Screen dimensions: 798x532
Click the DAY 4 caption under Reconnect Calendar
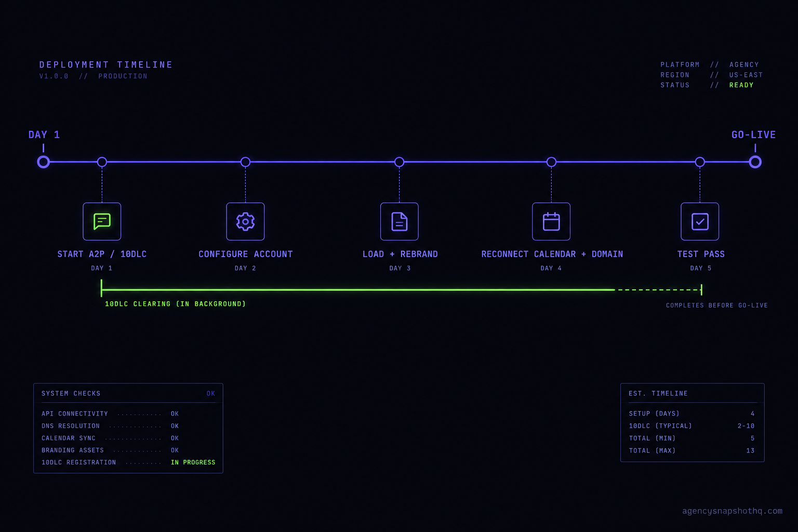pos(551,268)
